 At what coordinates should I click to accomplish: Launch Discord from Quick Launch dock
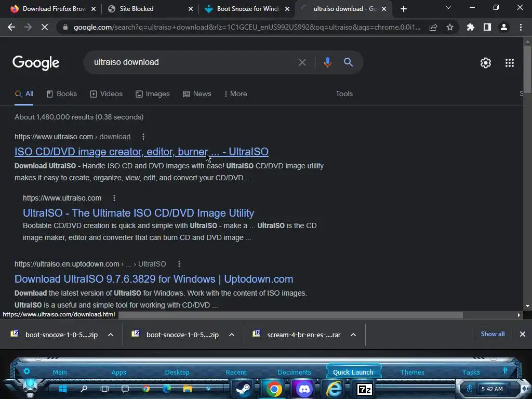[x=304, y=389]
